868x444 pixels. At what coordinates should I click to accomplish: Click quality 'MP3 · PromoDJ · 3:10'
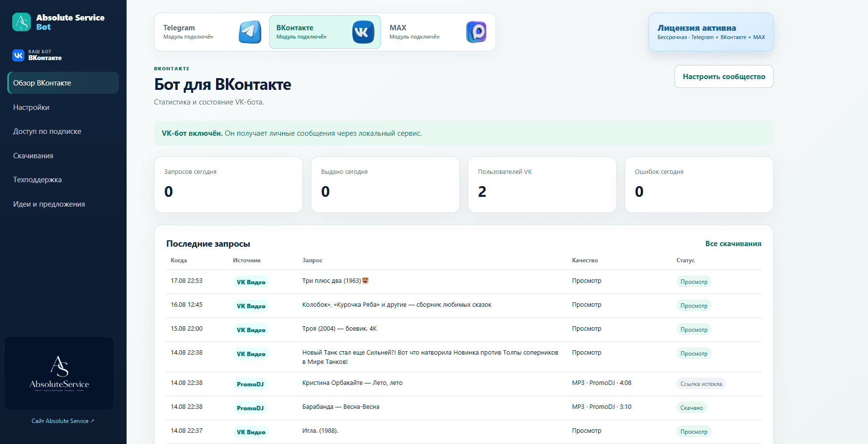[602, 407]
